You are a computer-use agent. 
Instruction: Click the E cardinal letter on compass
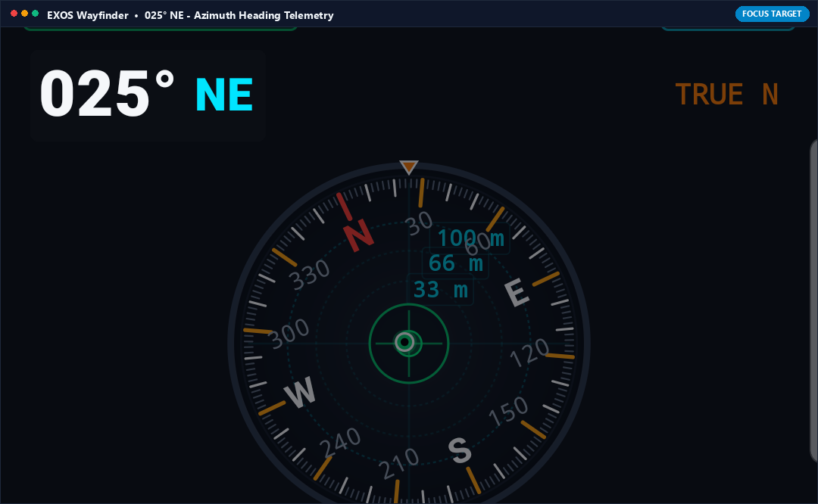click(x=517, y=292)
